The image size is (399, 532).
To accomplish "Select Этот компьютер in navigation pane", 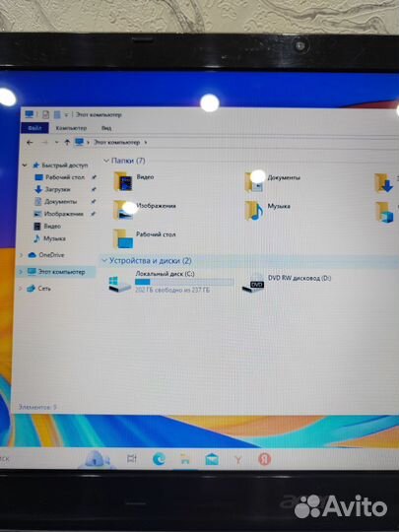I will tap(61, 272).
